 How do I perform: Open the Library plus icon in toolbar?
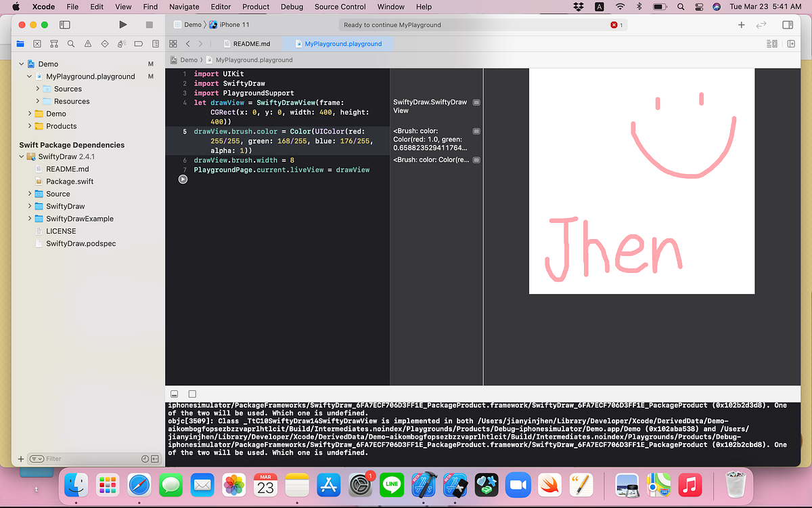[742, 24]
